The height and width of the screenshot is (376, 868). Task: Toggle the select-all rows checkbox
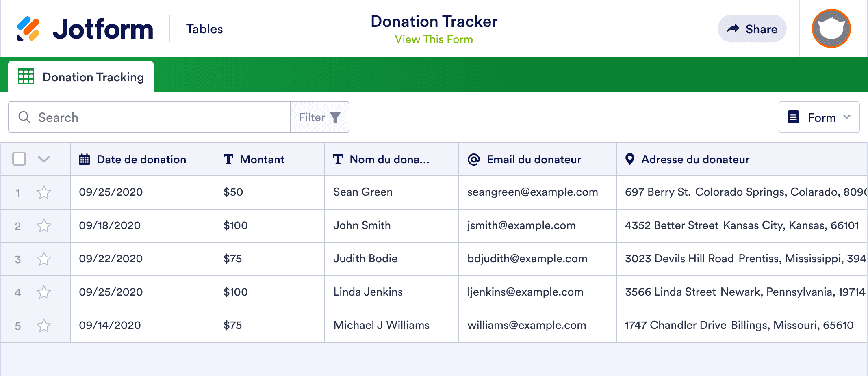coord(19,159)
